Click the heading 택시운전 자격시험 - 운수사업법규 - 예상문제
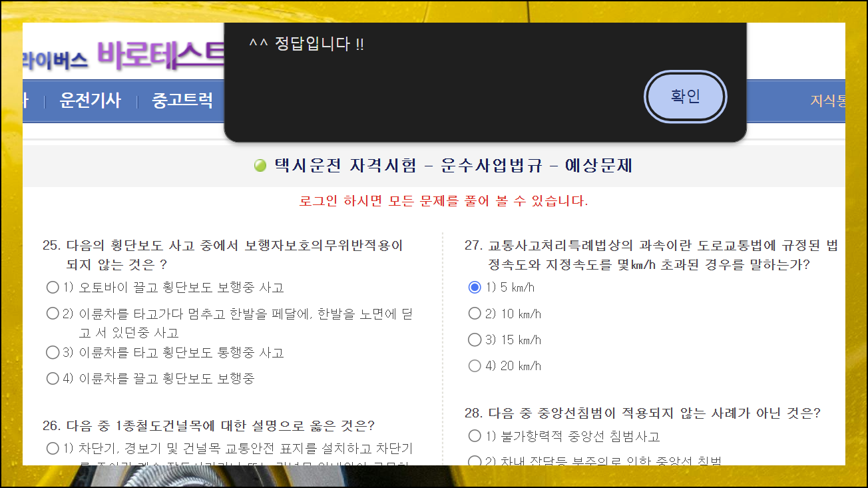This screenshot has height=488, width=868. click(453, 166)
